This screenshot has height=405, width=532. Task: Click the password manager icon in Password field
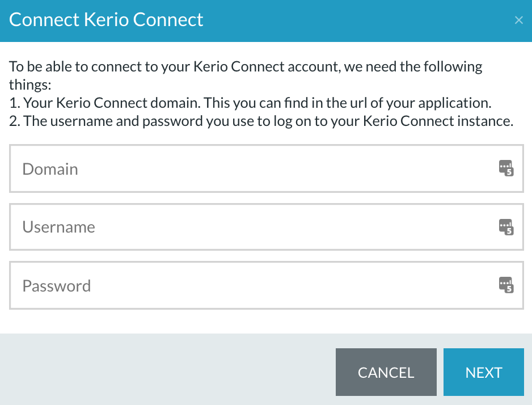(x=506, y=285)
